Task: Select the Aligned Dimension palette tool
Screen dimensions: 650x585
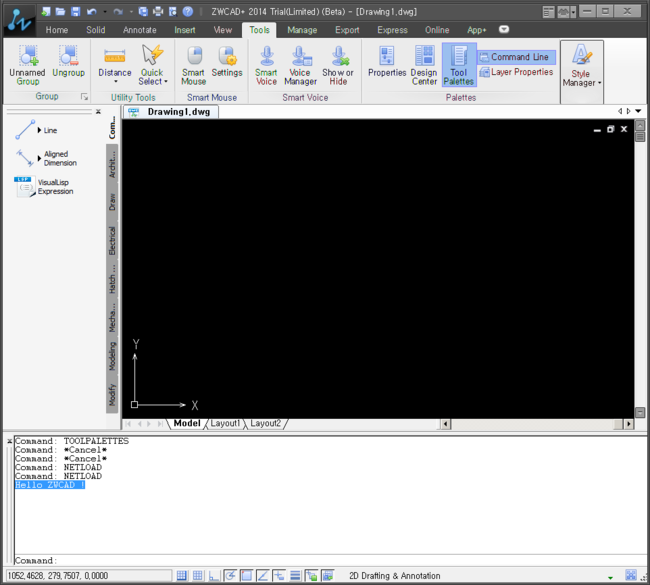Action: (x=46, y=158)
